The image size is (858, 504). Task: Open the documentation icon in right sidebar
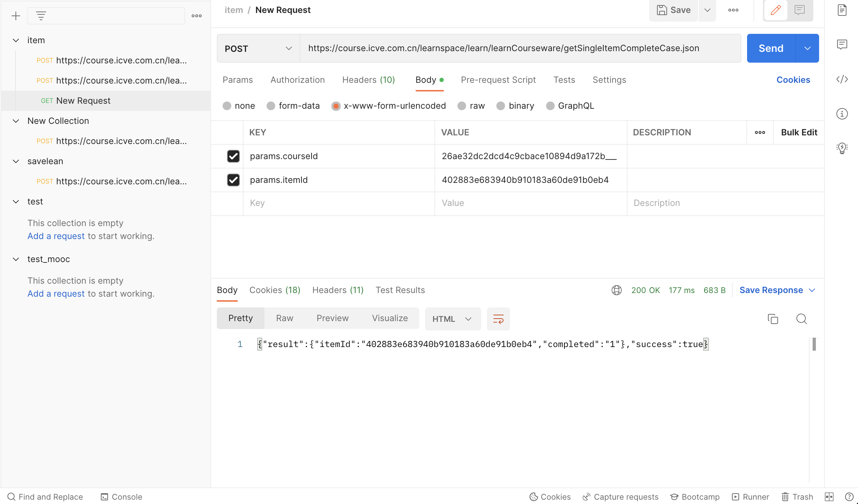coord(842,10)
